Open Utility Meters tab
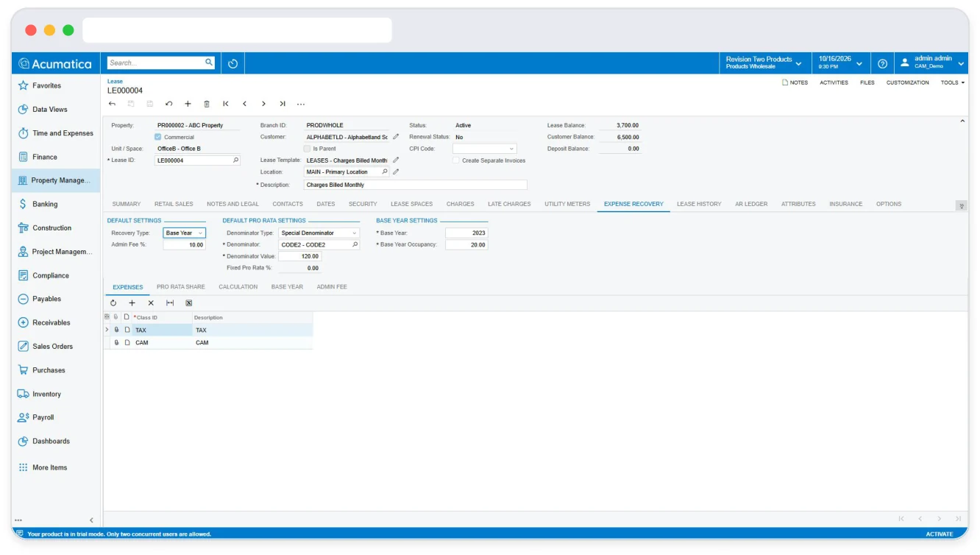This screenshot has width=980, height=555. coord(567,204)
